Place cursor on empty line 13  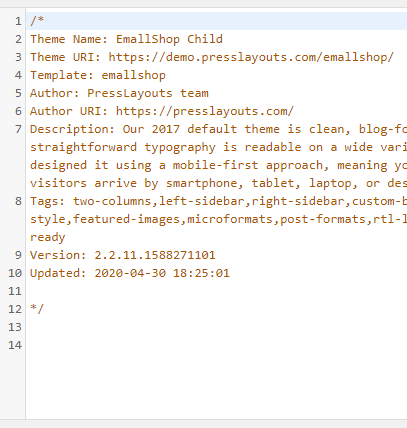tap(217, 327)
